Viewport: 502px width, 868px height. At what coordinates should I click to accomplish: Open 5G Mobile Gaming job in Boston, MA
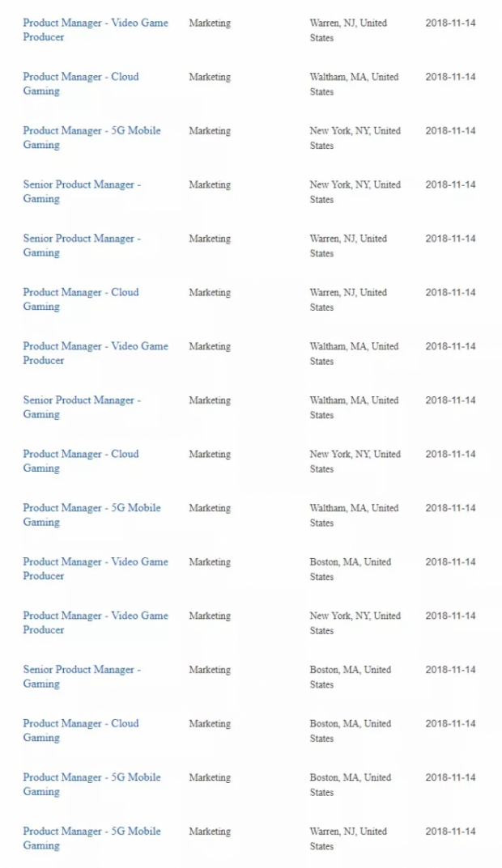pyautogui.click(x=92, y=784)
